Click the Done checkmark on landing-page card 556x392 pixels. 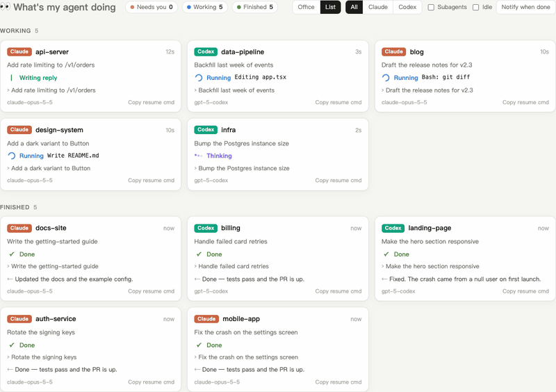pyautogui.click(x=386, y=254)
